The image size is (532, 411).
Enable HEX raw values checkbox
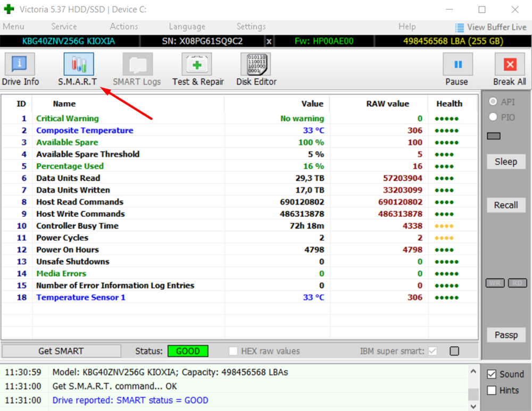[x=233, y=351]
